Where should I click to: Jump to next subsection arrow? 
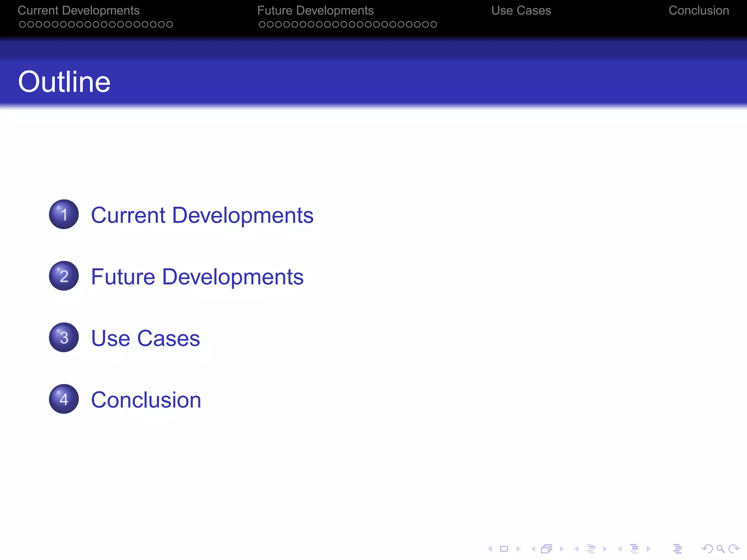click(x=605, y=549)
